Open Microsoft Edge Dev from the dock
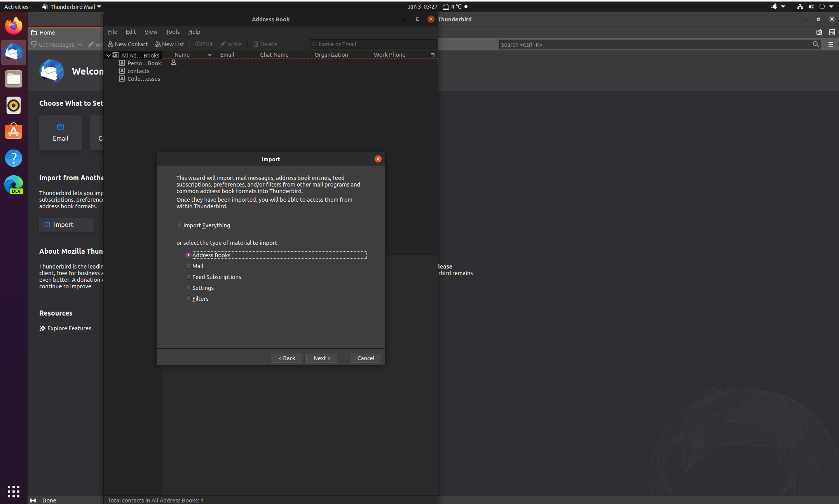This screenshot has height=504, width=839. (14, 185)
